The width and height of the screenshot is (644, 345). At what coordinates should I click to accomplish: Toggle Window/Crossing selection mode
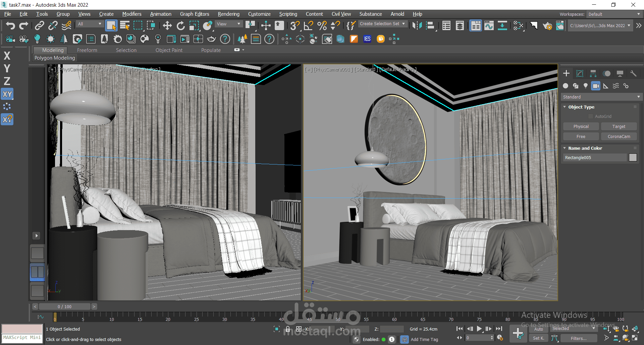pos(151,25)
